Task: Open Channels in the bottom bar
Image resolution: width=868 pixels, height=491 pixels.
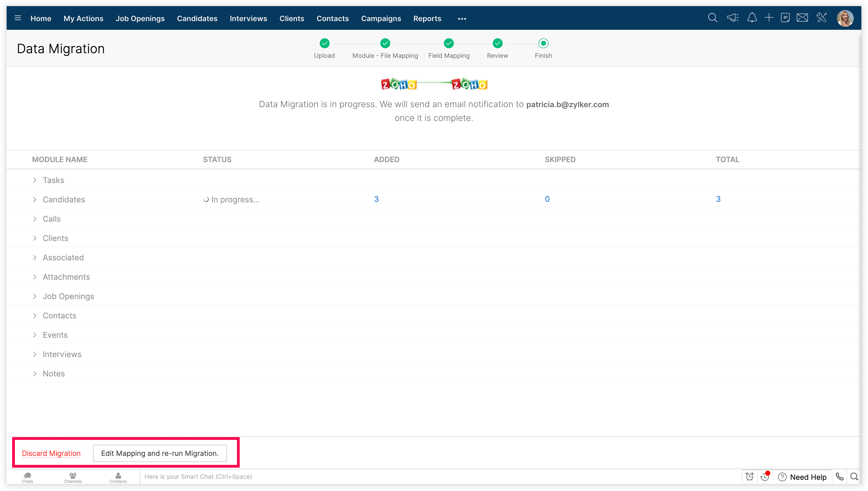Action: pos(73,477)
